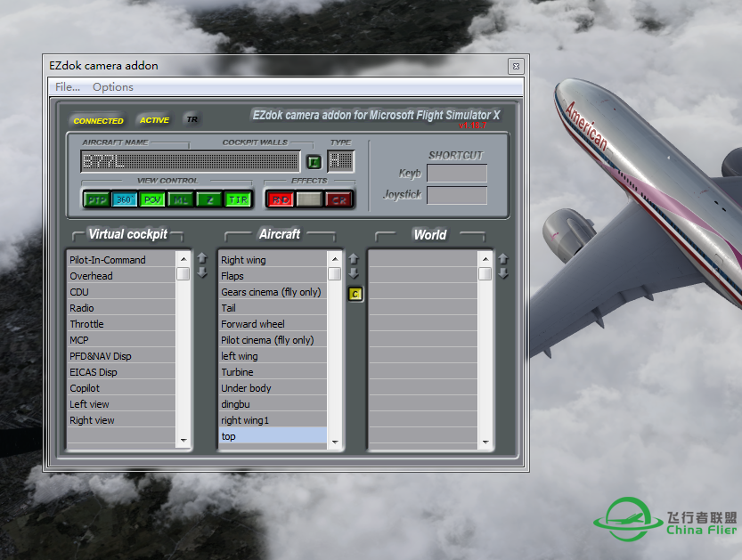Click the ML view control icon
Viewport: 742px width, 560px height.
tap(181, 199)
